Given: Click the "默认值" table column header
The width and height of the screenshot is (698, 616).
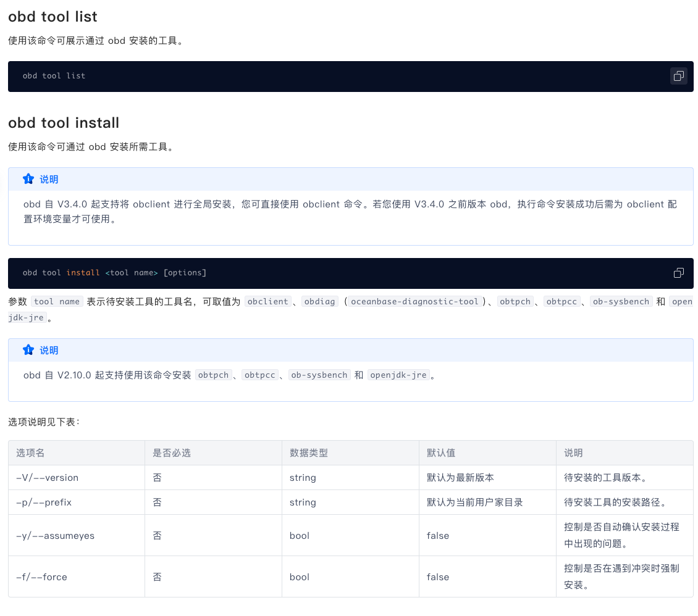Looking at the screenshot, I should click(441, 453).
